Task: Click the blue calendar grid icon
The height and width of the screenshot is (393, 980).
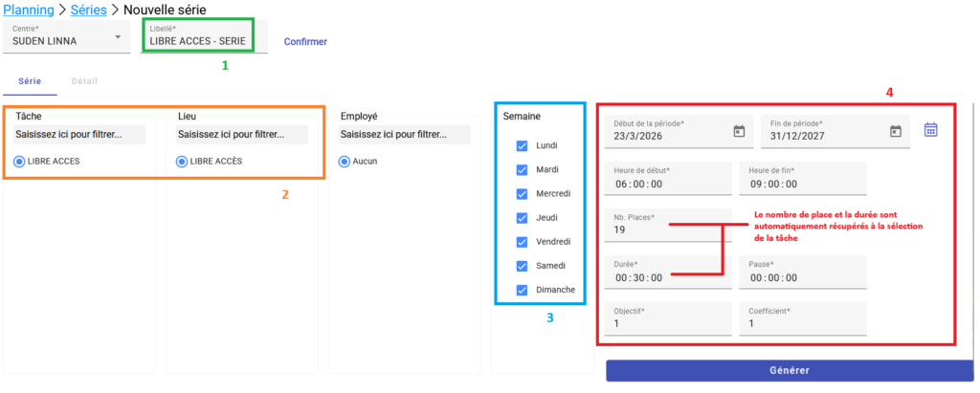Action: point(931,130)
